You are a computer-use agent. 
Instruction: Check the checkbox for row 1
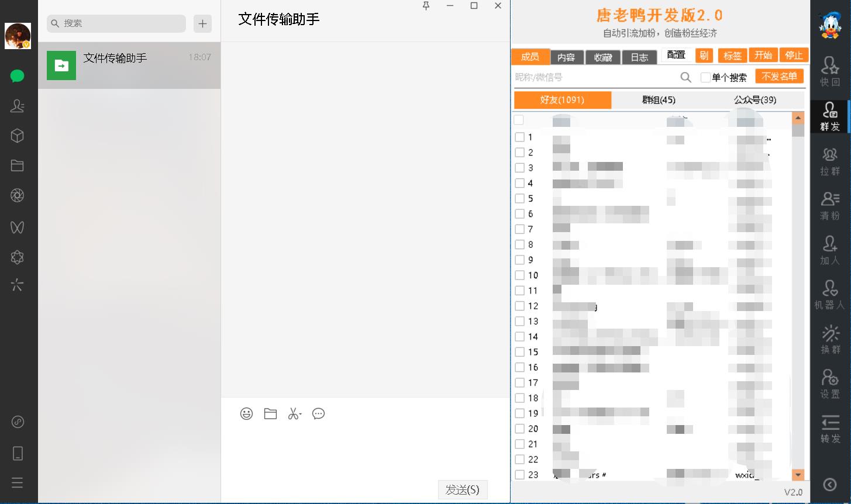[x=519, y=137]
